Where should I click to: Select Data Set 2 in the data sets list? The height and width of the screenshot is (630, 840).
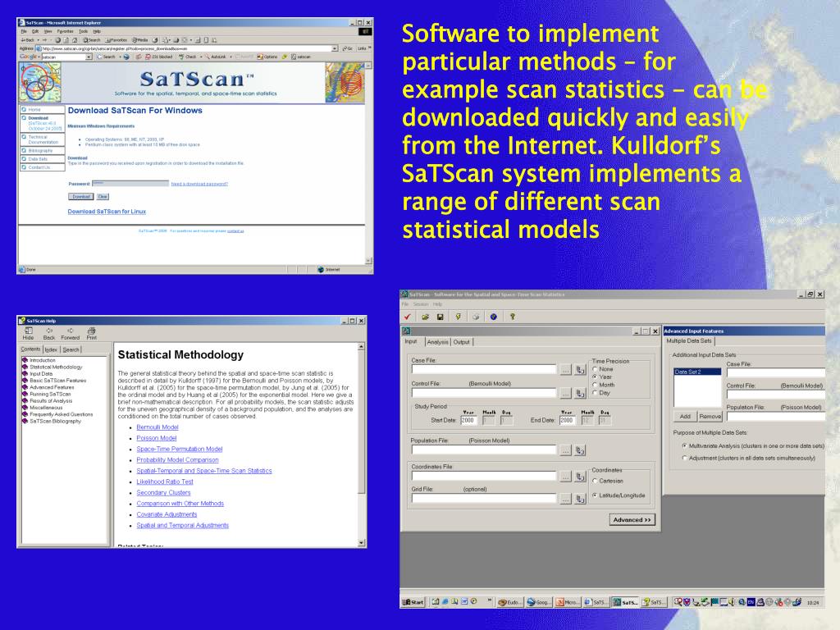pyautogui.click(x=697, y=372)
